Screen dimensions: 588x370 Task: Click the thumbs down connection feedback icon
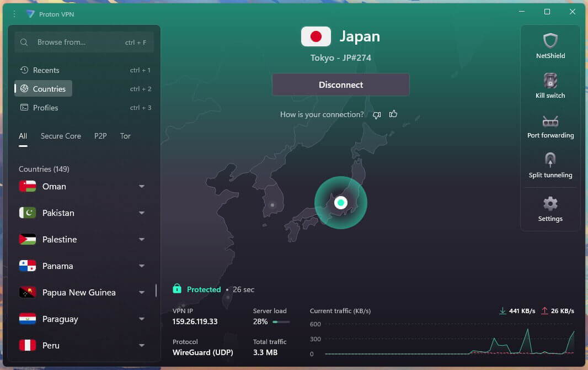point(377,115)
